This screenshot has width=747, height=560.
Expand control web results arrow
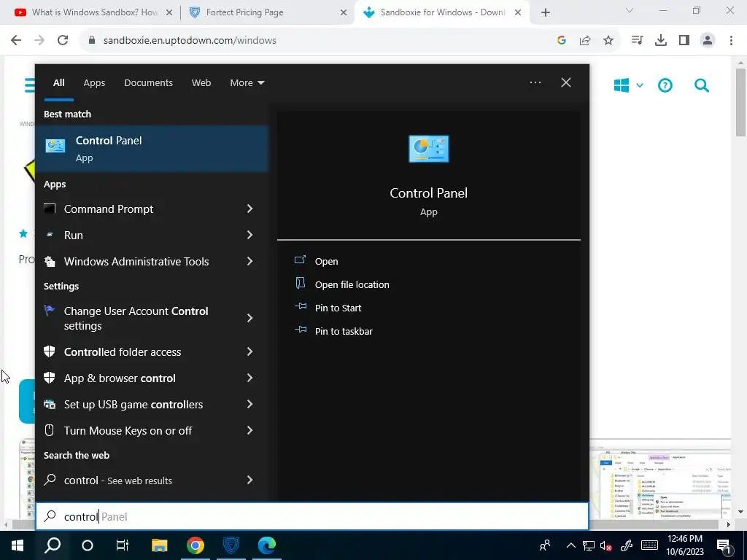[249, 480]
